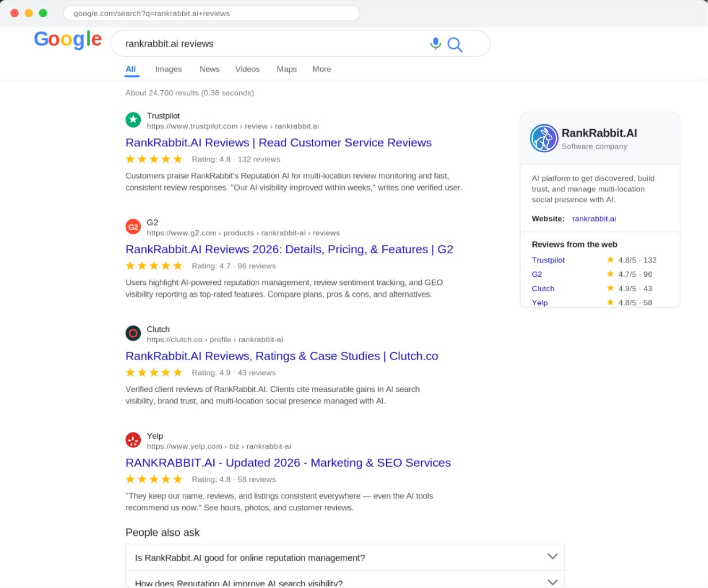Switch to the News tab
Image resolution: width=708 pixels, height=588 pixels.
tap(210, 69)
